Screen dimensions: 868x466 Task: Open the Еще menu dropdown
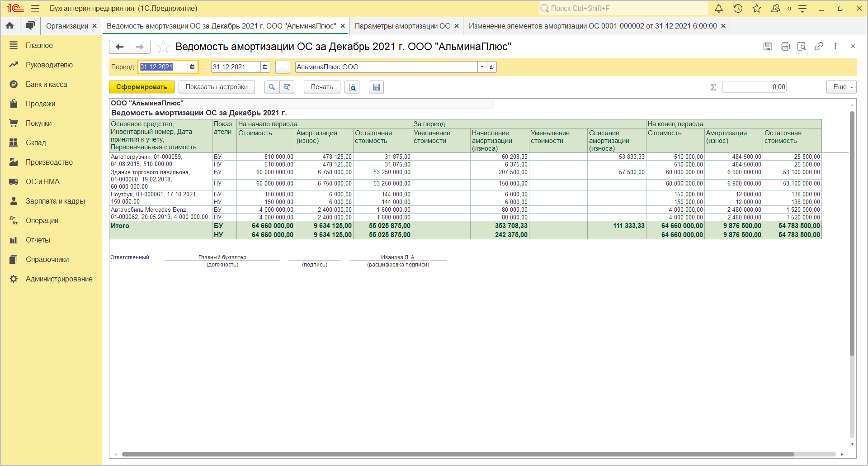(x=842, y=87)
